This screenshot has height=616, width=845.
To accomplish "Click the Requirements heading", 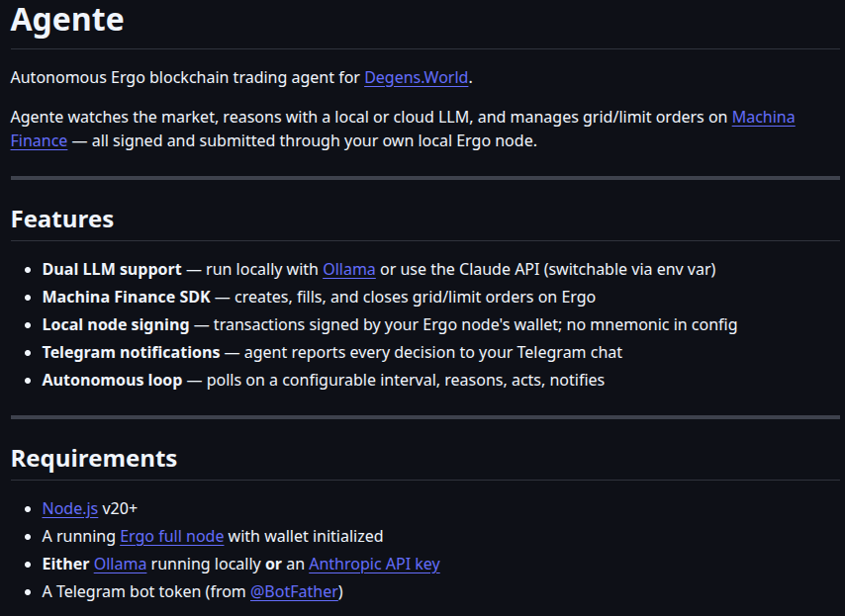I will tap(94, 459).
